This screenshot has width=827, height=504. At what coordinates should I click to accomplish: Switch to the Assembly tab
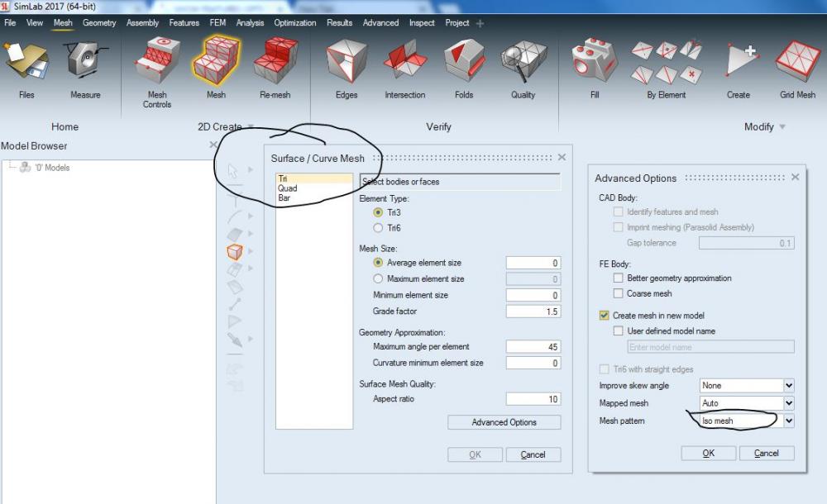142,22
